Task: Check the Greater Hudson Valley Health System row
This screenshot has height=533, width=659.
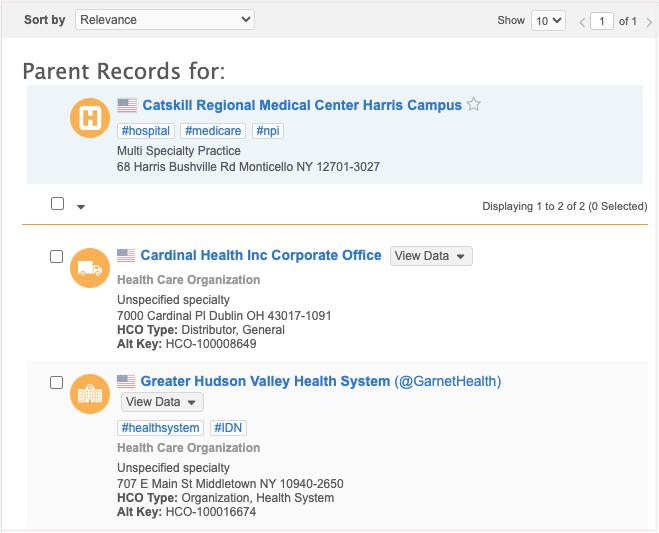Action: [x=56, y=383]
